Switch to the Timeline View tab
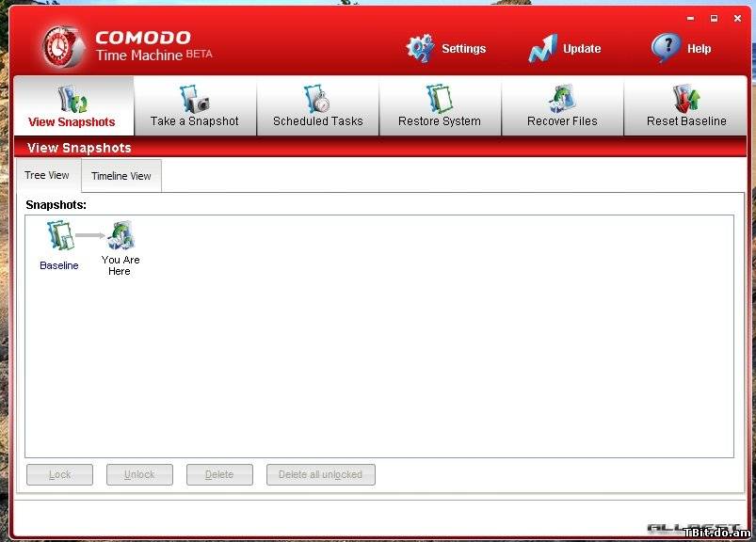 (121, 176)
